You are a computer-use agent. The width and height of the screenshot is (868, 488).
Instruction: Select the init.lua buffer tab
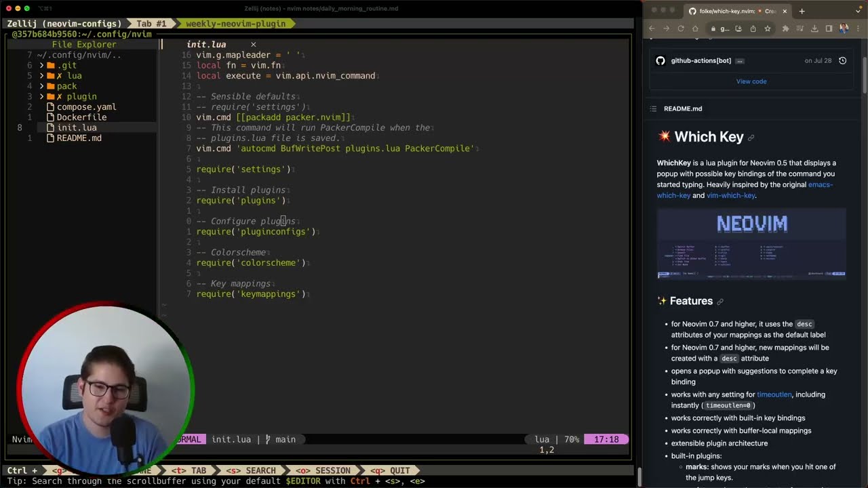[x=207, y=45]
